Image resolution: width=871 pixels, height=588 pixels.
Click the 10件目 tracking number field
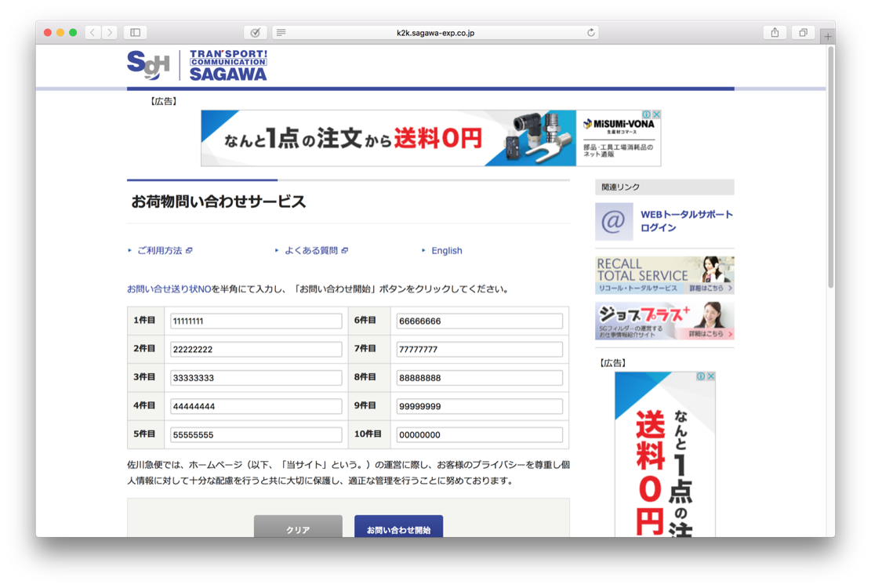click(479, 434)
